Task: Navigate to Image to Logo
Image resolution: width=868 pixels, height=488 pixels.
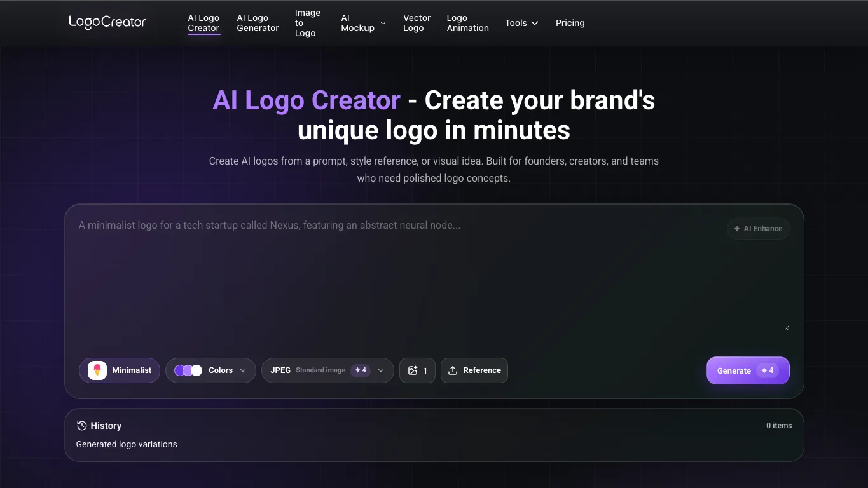Action: [x=308, y=23]
